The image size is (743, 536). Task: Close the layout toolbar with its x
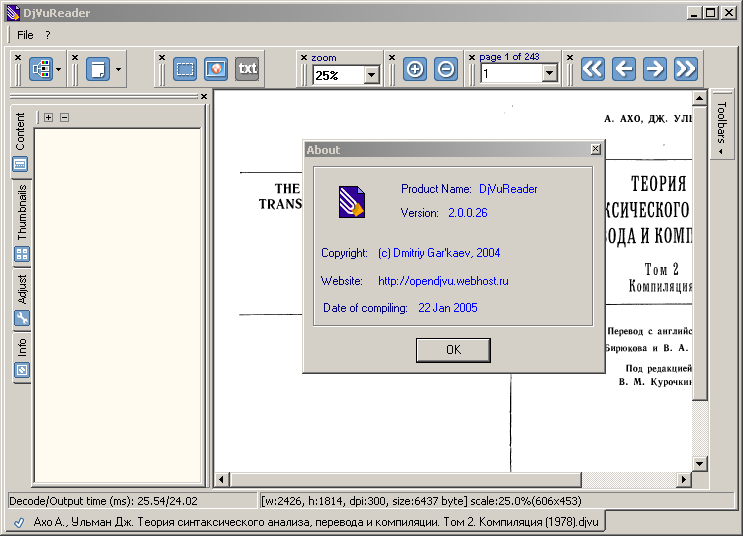click(18, 57)
